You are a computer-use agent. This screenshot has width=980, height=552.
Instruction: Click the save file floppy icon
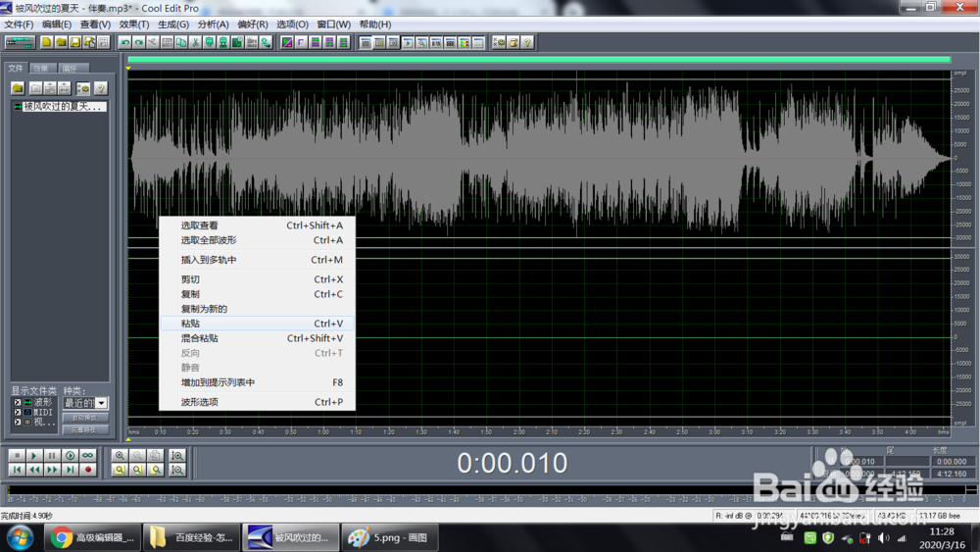pos(75,42)
